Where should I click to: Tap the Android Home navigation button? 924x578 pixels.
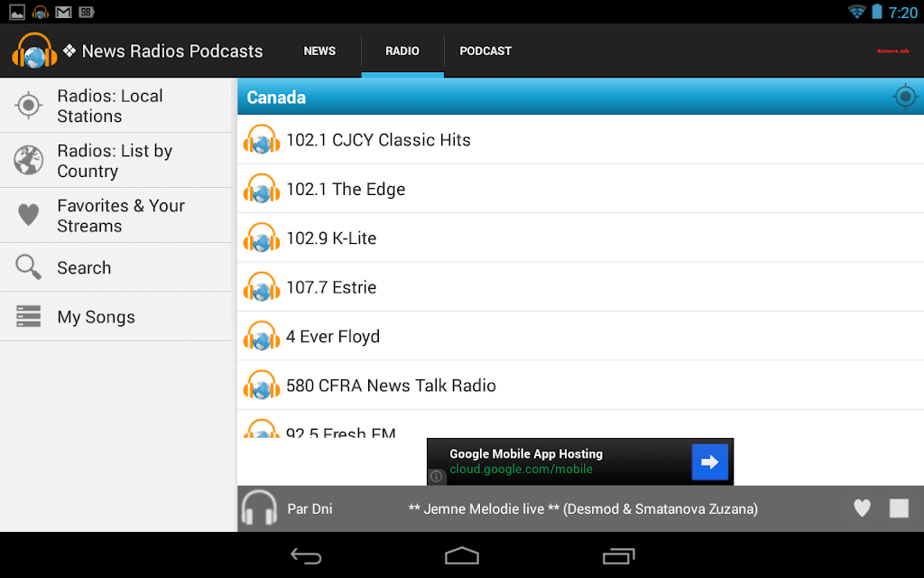[462, 555]
